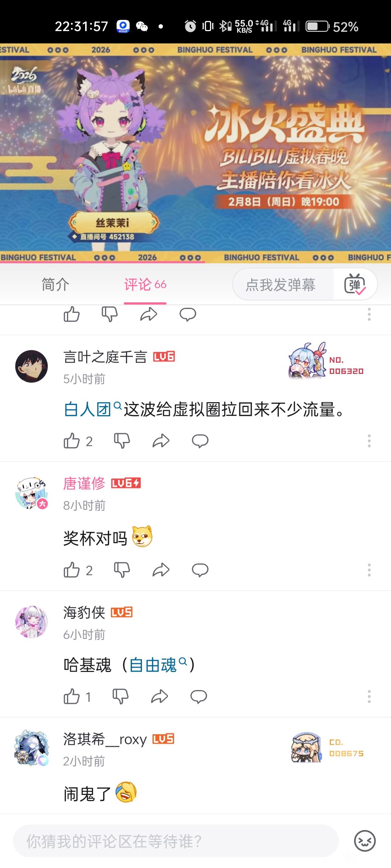Select the 评论 66 tab
Image resolution: width=391 pixels, height=868 pixels.
click(x=145, y=284)
